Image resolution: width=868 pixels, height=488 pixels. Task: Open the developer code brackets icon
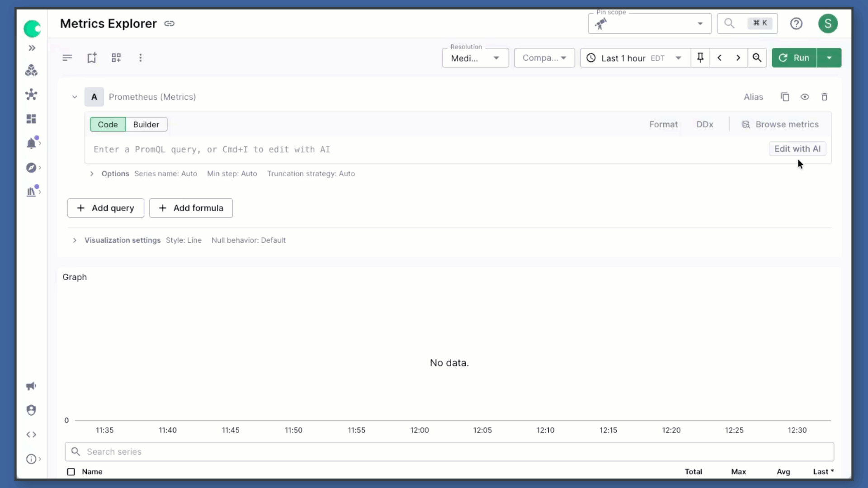[31, 435]
